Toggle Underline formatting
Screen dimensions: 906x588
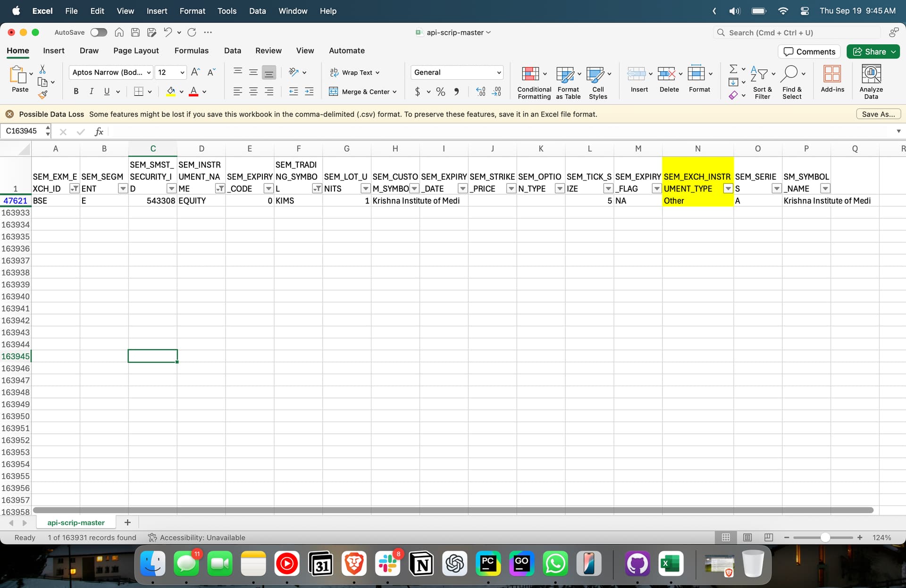[x=107, y=91]
